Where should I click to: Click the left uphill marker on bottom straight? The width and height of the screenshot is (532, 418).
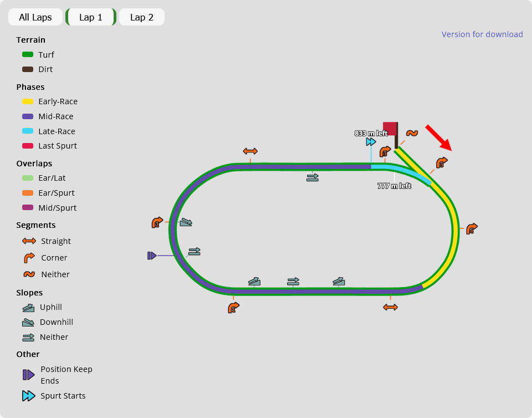click(254, 281)
